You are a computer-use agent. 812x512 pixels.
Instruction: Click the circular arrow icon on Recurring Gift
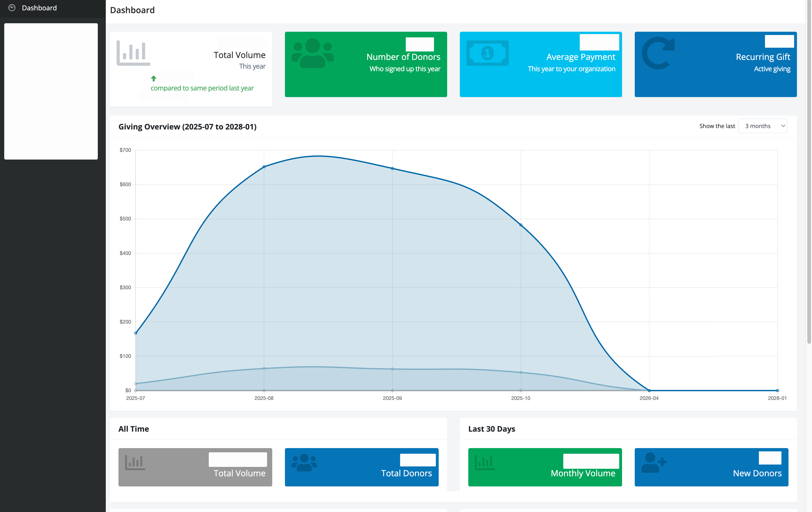[658, 53]
